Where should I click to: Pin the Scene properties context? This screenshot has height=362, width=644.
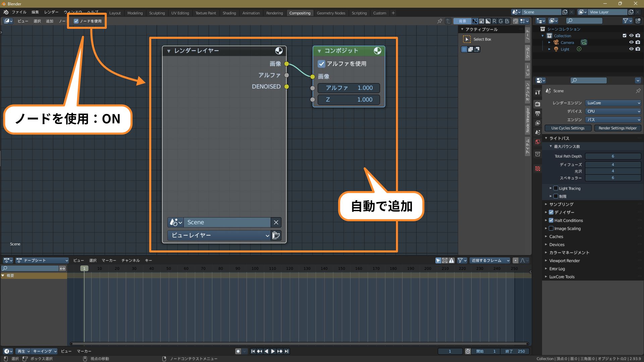tap(638, 91)
